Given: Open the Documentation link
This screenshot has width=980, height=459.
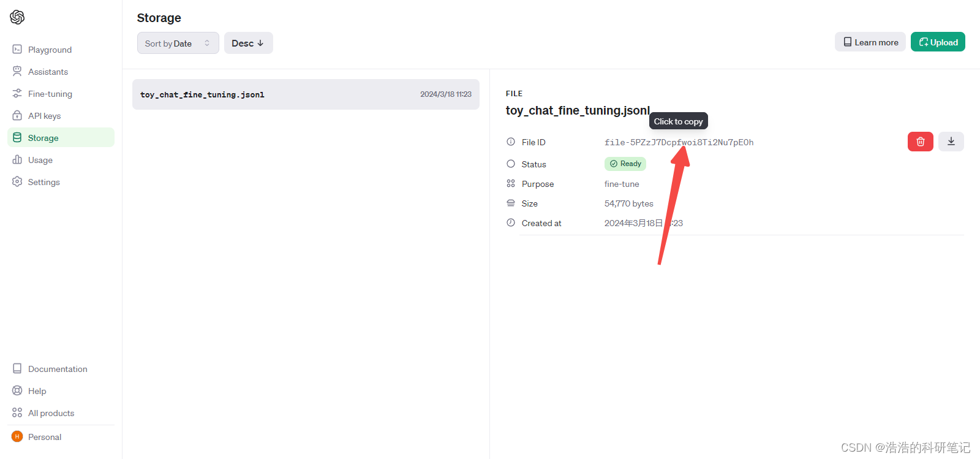Looking at the screenshot, I should pyautogui.click(x=61, y=368).
